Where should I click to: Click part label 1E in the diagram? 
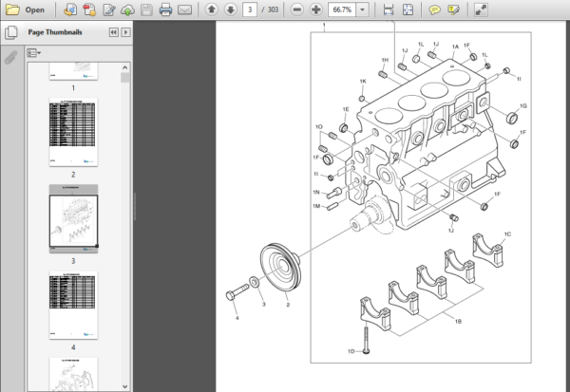click(346, 109)
